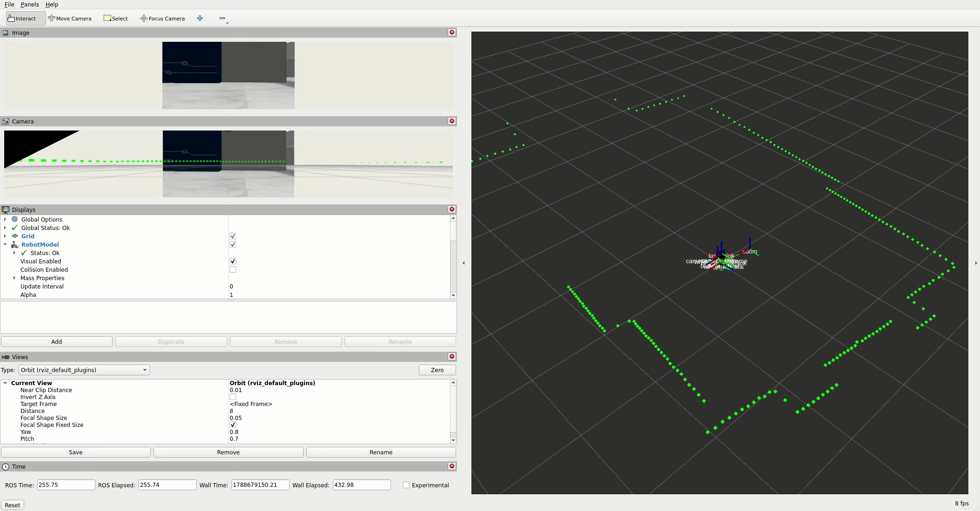Close the Camera panel
This screenshot has height=511, width=980.
pos(451,121)
